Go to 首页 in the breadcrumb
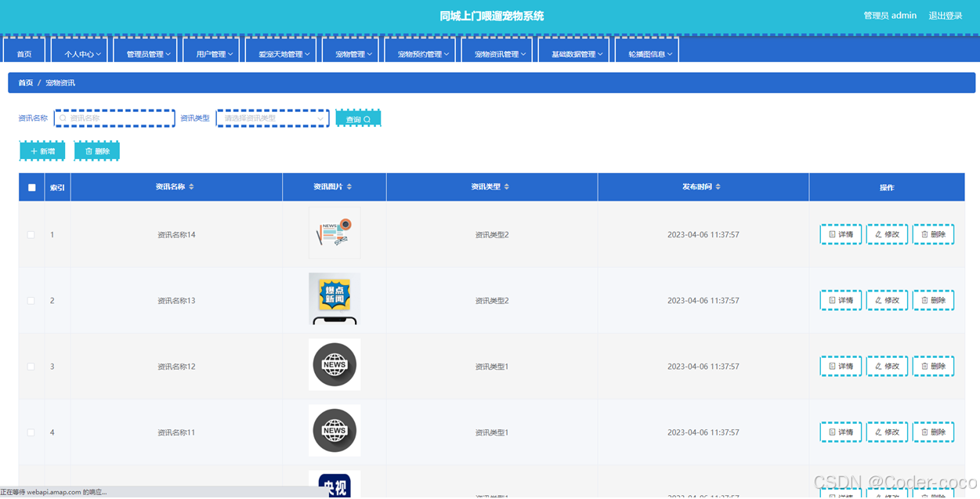This screenshot has width=980, height=499. (26, 82)
